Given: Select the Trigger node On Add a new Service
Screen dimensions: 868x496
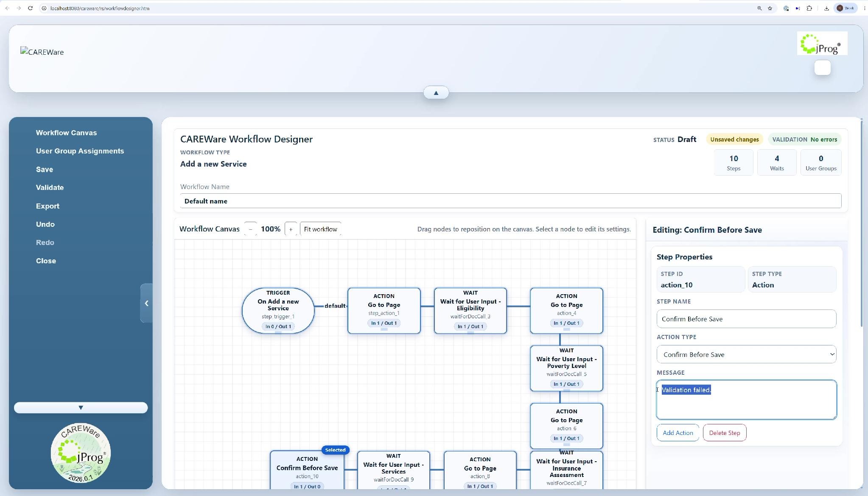Looking at the screenshot, I should [278, 310].
